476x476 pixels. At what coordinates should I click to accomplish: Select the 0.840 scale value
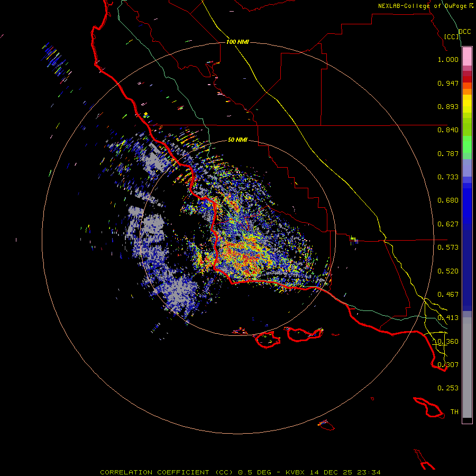[x=448, y=130]
